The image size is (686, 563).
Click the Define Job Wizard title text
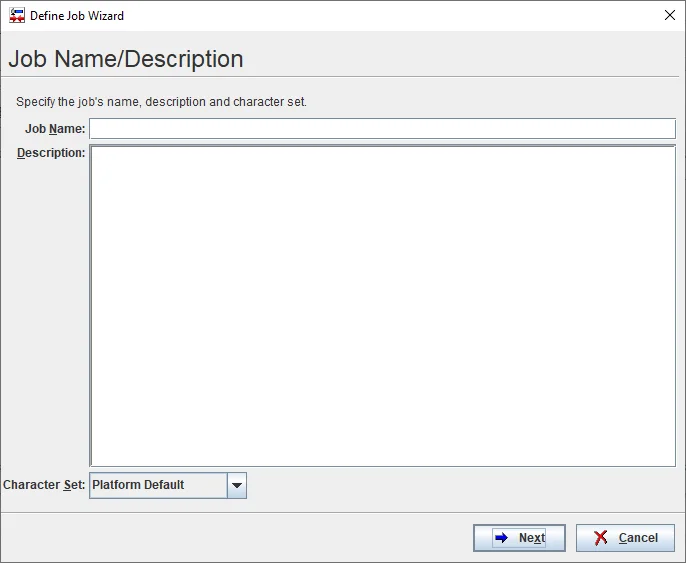(x=77, y=16)
